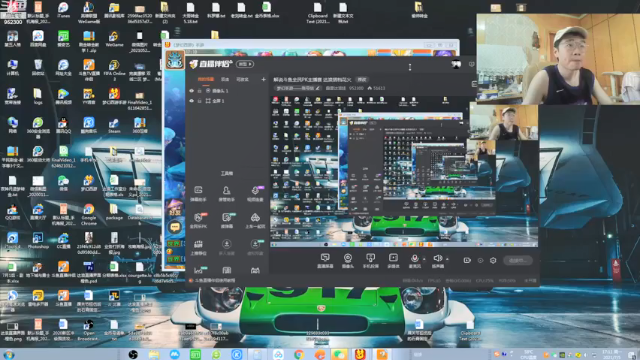Add a screen capture source from bottom toolbar
The width and height of the screenshot is (640, 360).
[x=325, y=260]
